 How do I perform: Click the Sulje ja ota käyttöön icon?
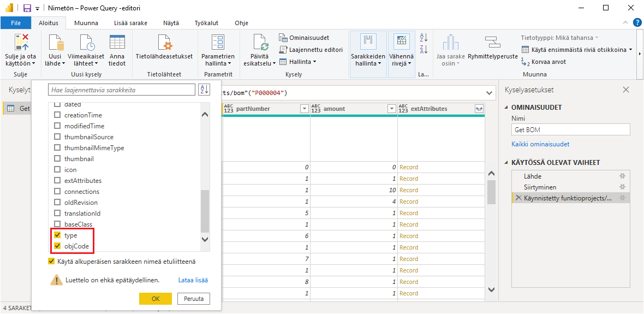pyautogui.click(x=21, y=43)
